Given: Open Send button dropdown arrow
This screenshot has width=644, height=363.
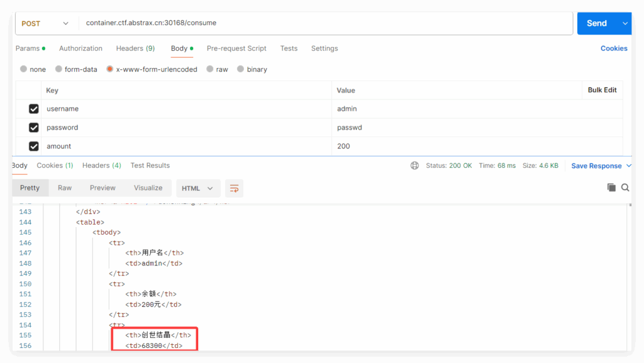Looking at the screenshot, I should 625,23.
